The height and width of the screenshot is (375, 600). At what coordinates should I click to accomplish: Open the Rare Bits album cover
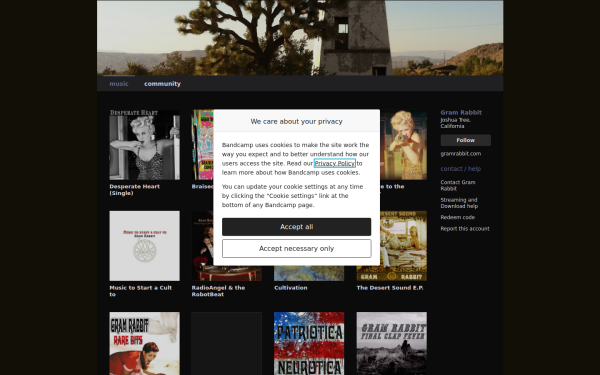pyautogui.click(x=144, y=343)
